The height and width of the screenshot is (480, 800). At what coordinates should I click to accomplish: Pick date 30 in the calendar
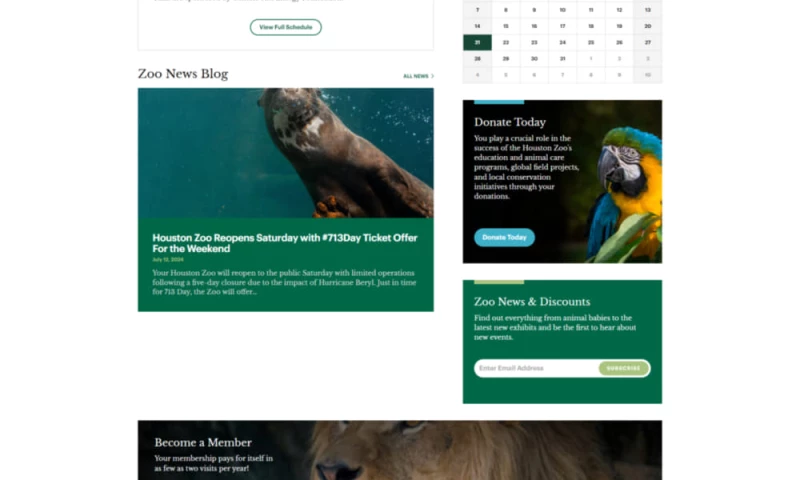click(534, 59)
